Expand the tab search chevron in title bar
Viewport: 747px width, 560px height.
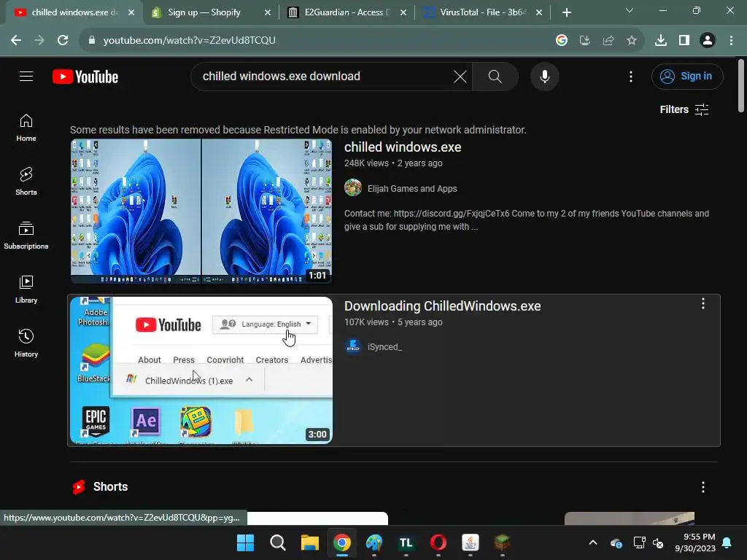[x=630, y=10]
